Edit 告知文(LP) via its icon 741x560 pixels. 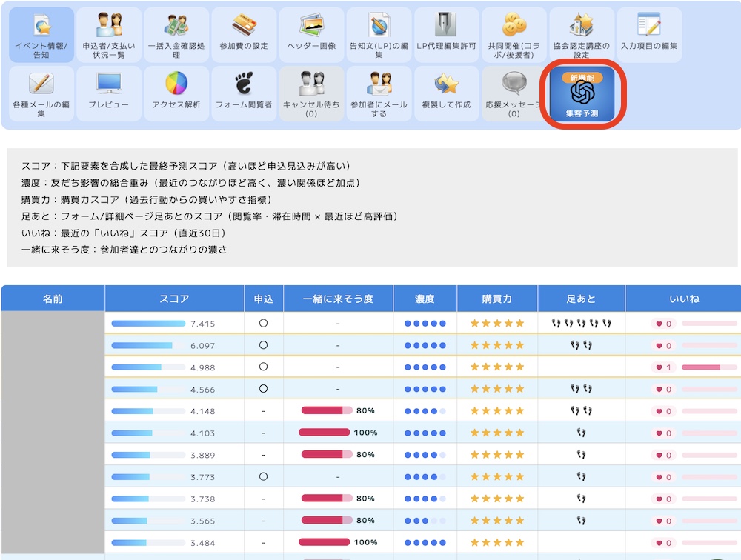pyautogui.click(x=379, y=35)
